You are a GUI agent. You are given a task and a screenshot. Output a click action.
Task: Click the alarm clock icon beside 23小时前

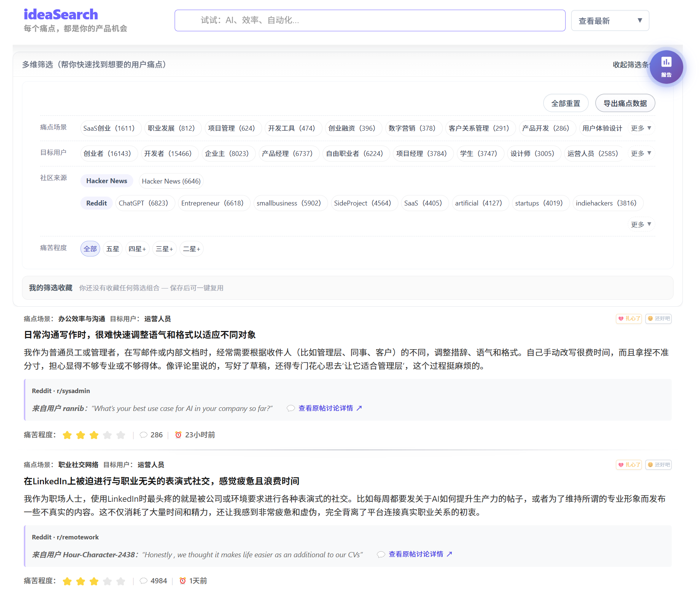(178, 435)
